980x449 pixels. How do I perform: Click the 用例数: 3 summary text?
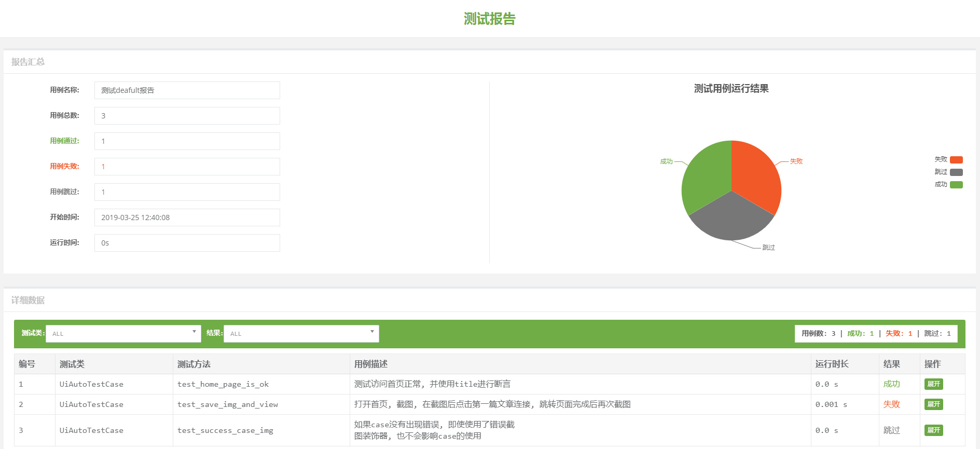(819, 334)
